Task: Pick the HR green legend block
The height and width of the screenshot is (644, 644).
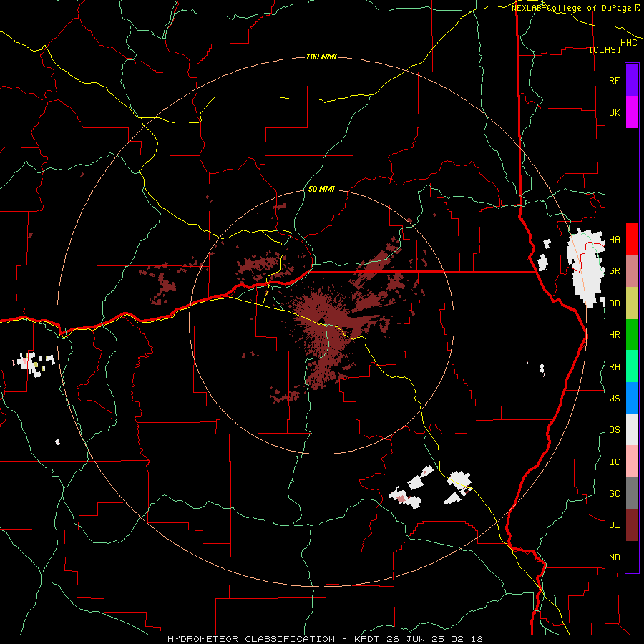Action: point(632,334)
